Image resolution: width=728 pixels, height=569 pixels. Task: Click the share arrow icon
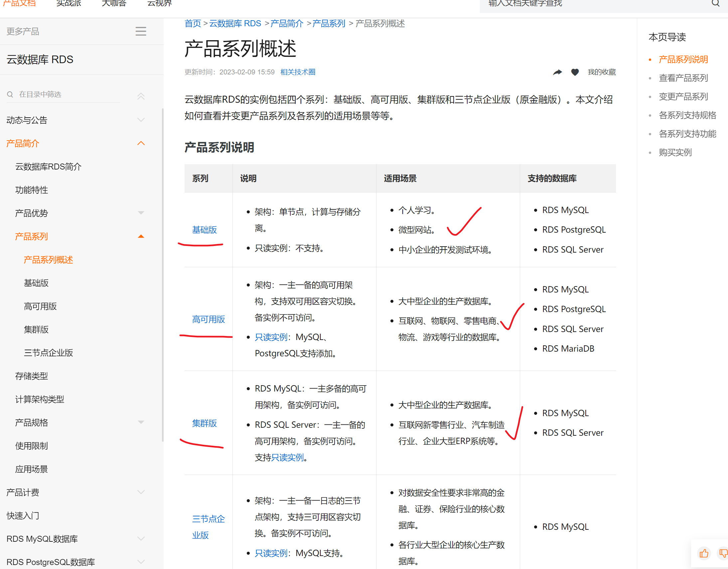pyautogui.click(x=557, y=72)
